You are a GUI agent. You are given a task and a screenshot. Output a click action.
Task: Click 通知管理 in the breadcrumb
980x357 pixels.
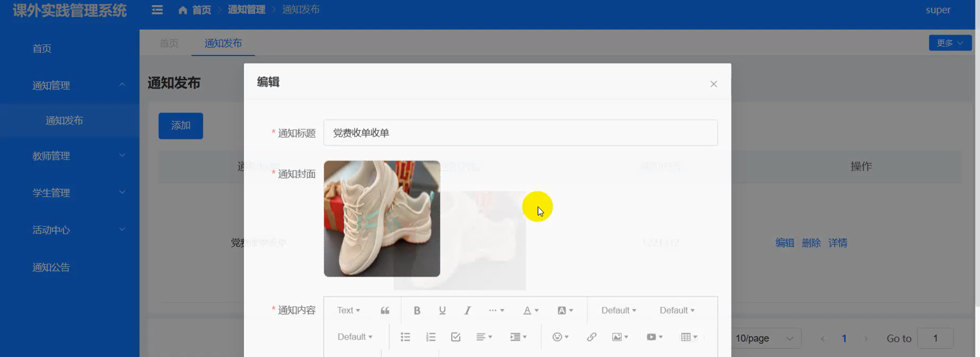coord(246,10)
